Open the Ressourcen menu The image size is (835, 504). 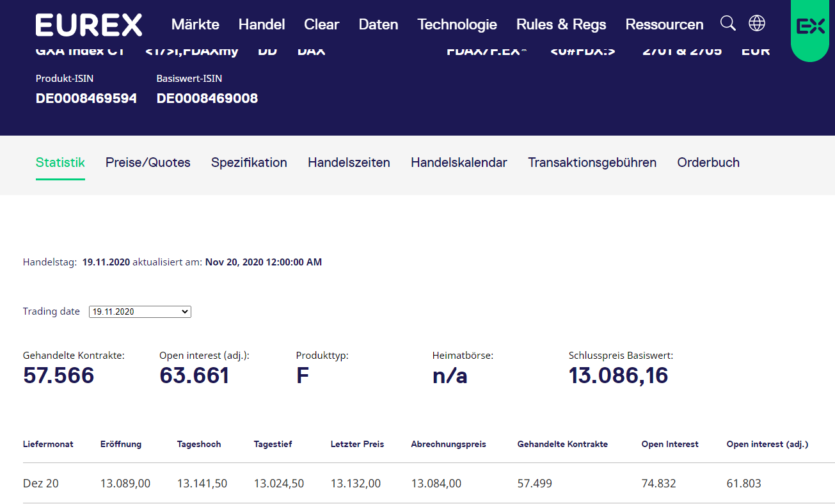[664, 25]
